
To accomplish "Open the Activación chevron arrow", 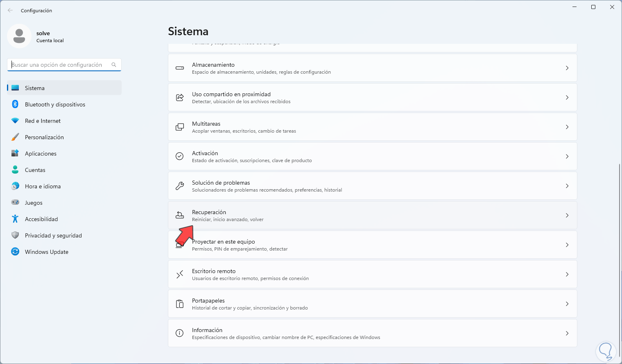I will tap(567, 156).
